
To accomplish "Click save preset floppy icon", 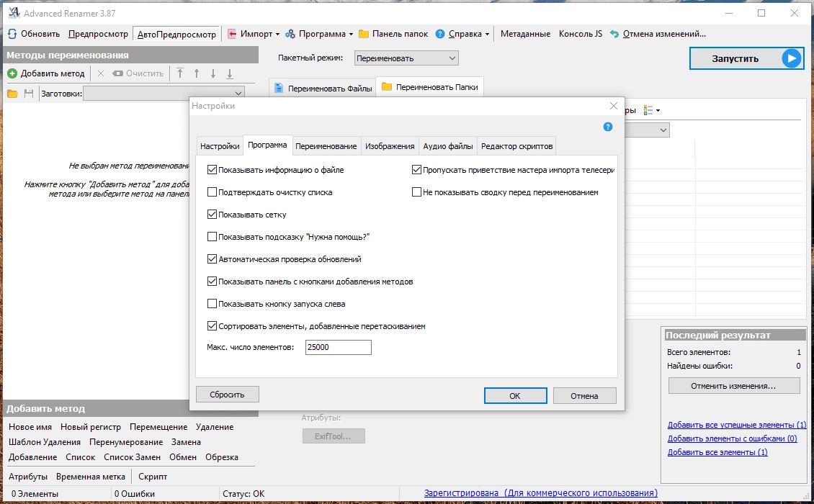I will click(x=29, y=94).
